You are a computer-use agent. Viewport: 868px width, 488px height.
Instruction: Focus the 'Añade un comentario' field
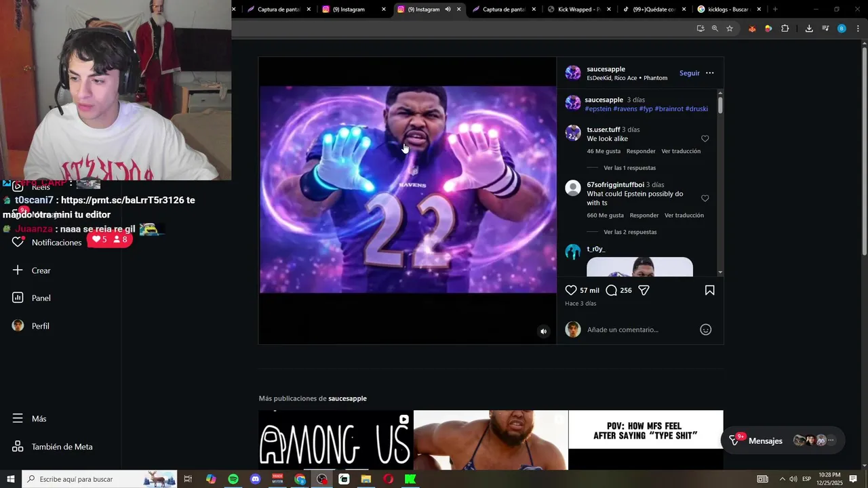click(x=641, y=329)
